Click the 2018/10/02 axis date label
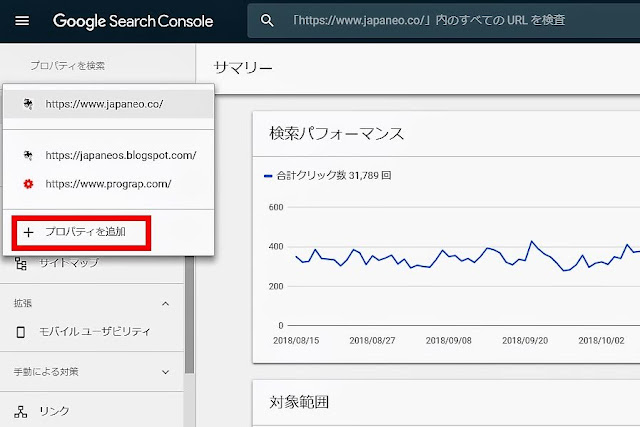 point(601,340)
